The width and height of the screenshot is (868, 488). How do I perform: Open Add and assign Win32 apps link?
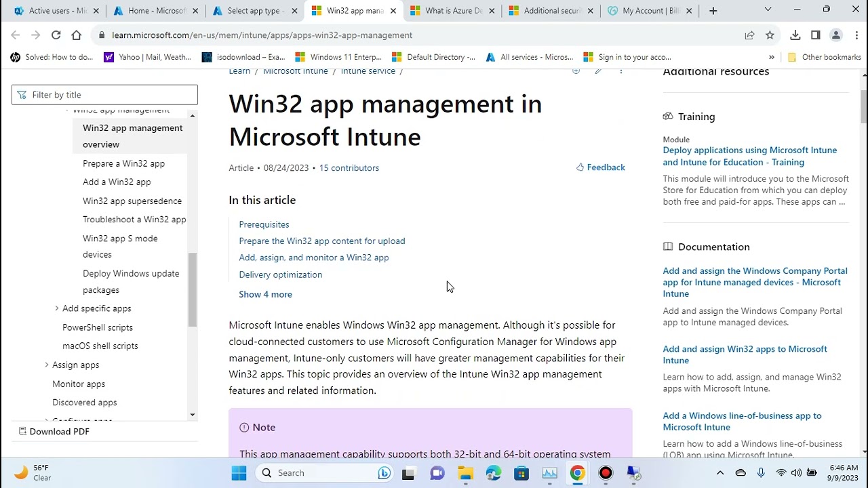tap(745, 354)
